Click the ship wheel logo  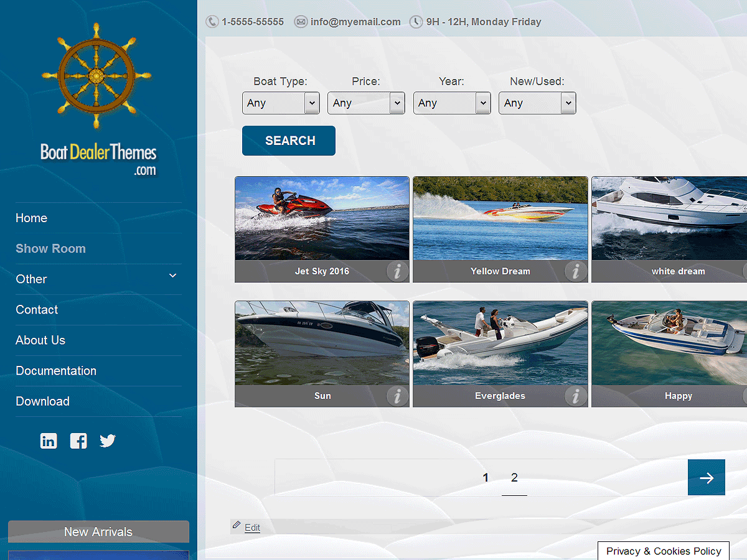tap(96, 76)
